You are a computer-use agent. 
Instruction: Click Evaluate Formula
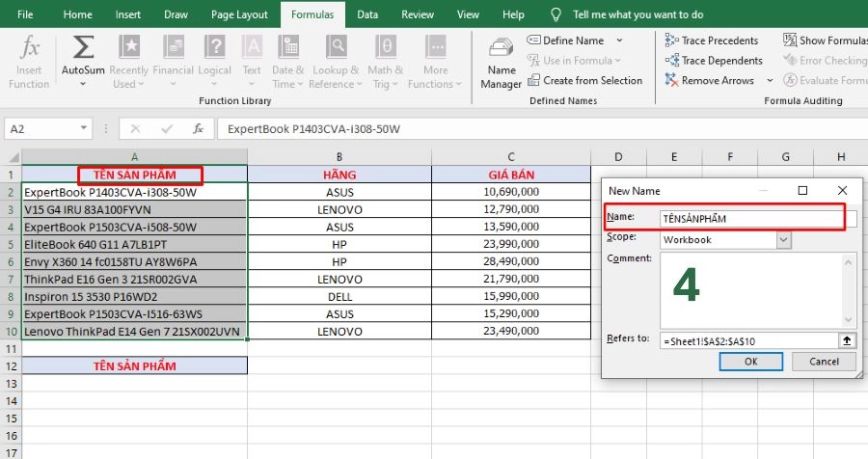pyautogui.click(x=825, y=80)
